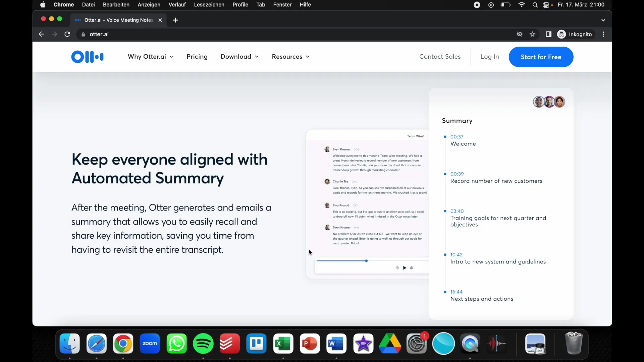This screenshot has height=362, width=644.
Task: Open iMovie from the Dock
Action: [x=363, y=344]
